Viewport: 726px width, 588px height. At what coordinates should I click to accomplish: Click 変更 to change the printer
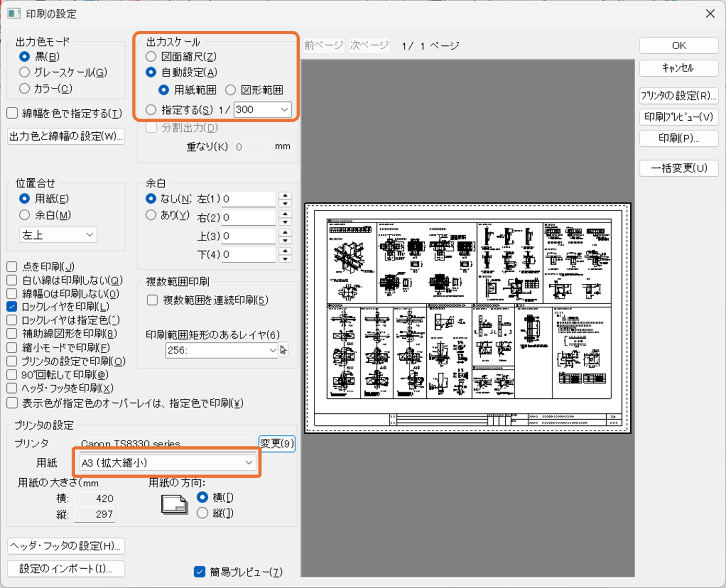pyautogui.click(x=277, y=443)
